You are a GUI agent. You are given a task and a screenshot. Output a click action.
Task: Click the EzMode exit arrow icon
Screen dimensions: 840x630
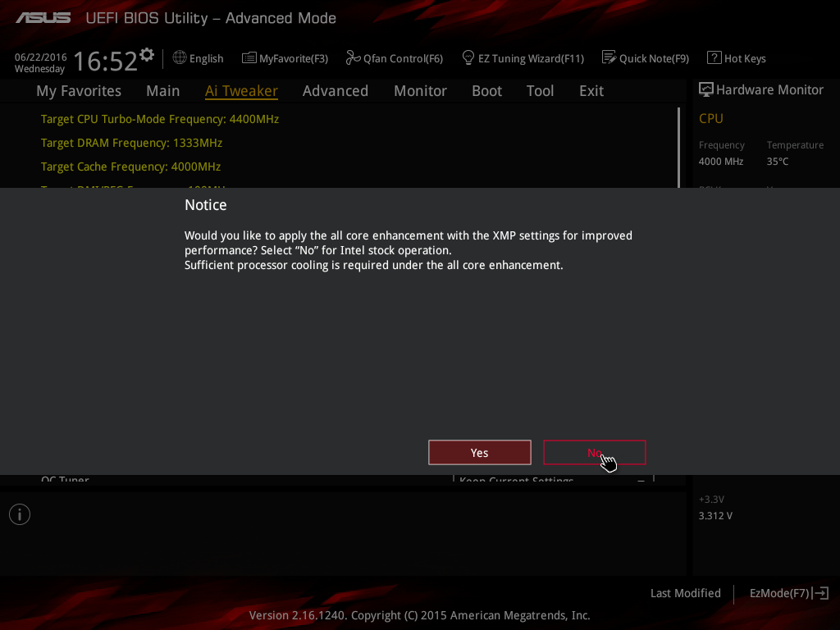click(x=820, y=593)
